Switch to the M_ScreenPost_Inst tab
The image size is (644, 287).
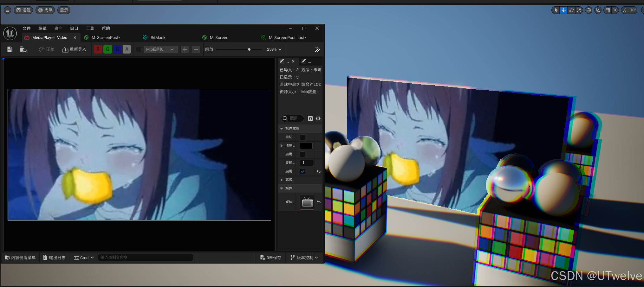coord(287,37)
